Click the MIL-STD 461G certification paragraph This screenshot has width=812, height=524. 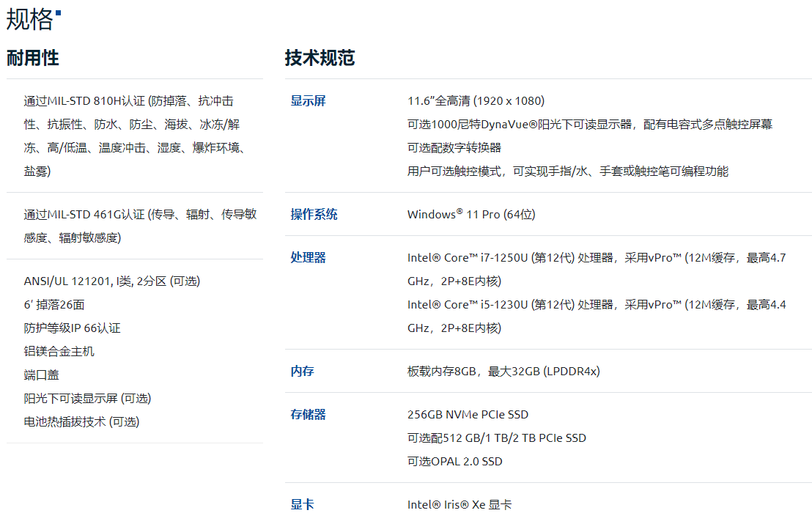point(140,226)
